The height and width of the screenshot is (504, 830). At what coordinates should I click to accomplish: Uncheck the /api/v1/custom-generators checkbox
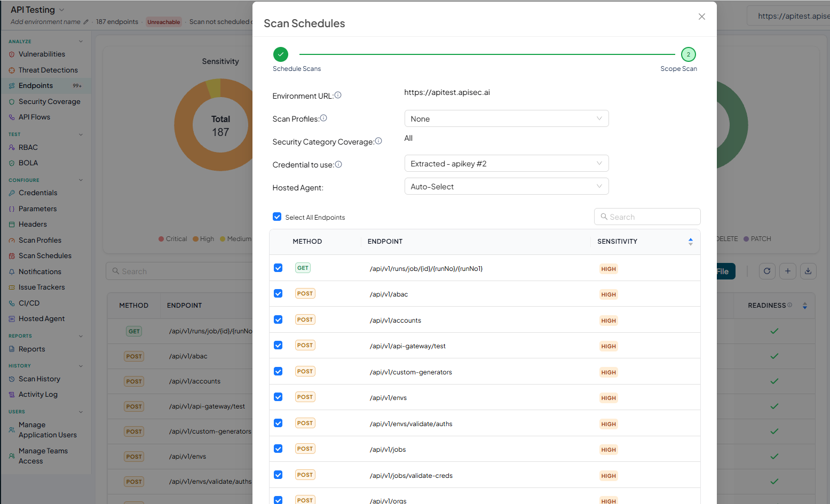[x=278, y=371]
